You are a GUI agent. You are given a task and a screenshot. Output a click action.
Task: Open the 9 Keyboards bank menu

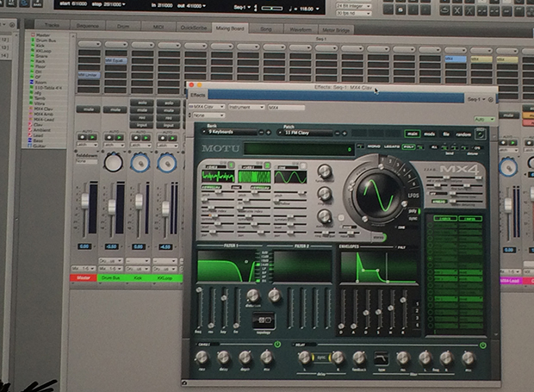[x=229, y=132]
